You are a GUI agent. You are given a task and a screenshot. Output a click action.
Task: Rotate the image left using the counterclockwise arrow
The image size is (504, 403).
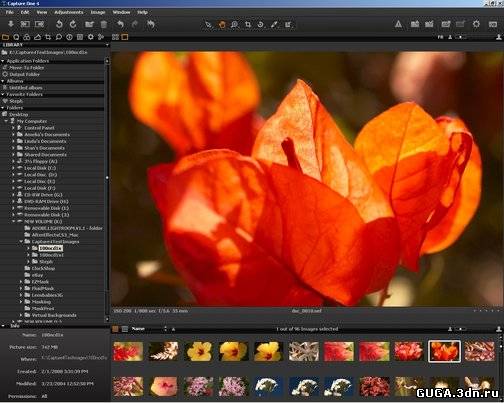[59, 24]
